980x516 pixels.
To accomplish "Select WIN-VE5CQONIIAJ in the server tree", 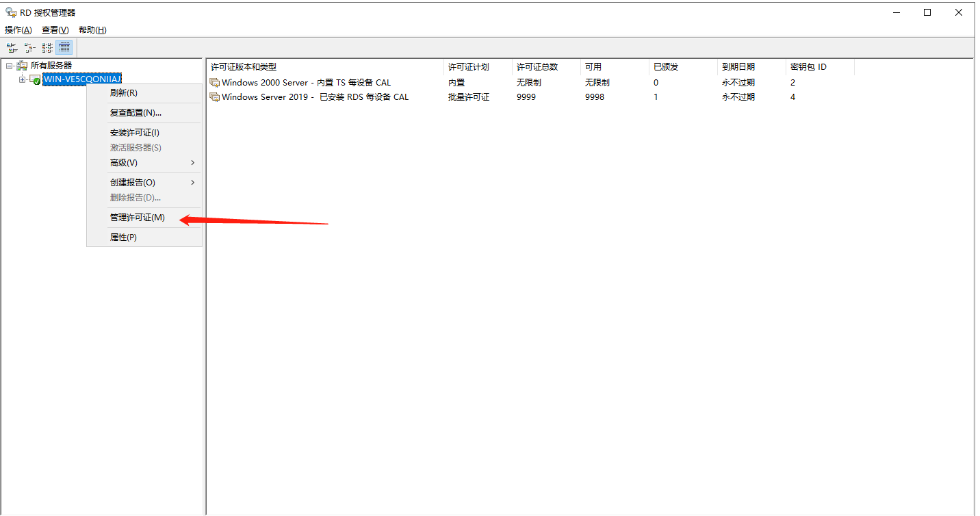I will tap(82, 79).
